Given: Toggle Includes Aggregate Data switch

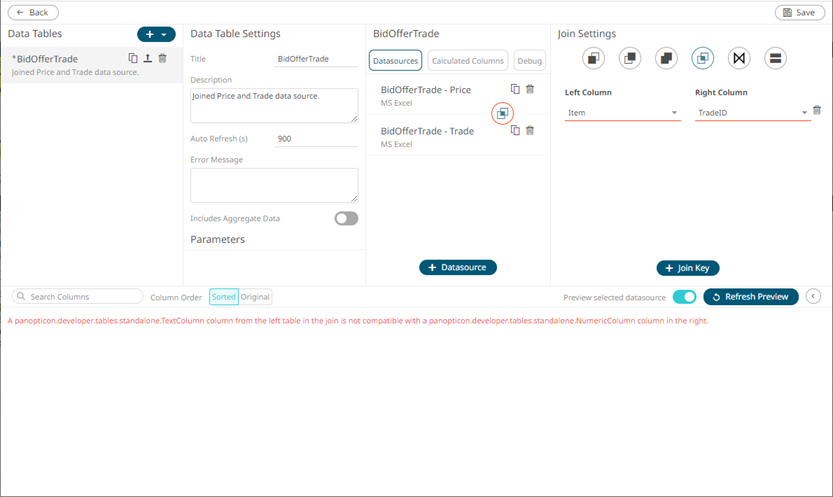Looking at the screenshot, I should [346, 218].
